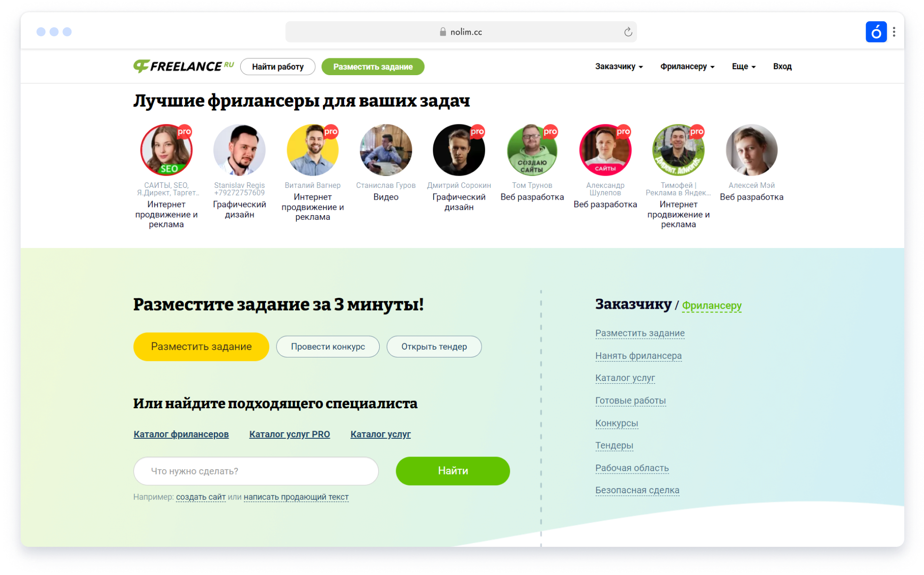Screen dimensions: 924x575
Task: Open Тимофей Реклама в Яндекс avatar
Action: click(678, 150)
